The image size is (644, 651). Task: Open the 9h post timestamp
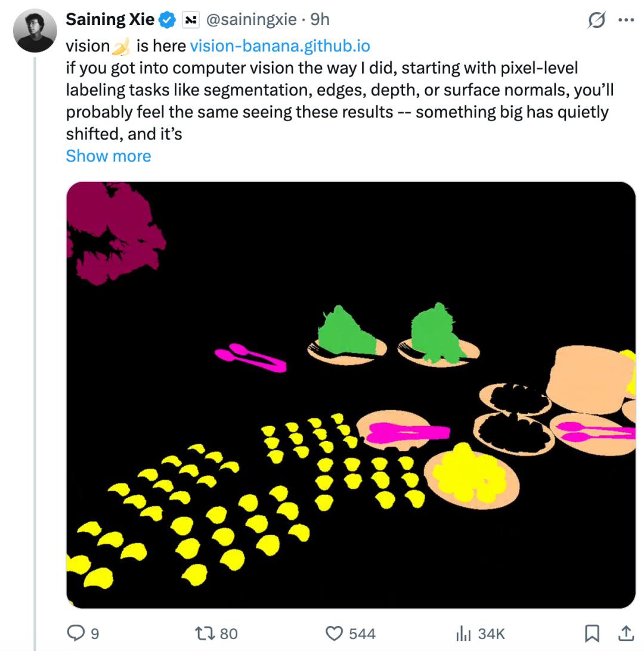320,20
